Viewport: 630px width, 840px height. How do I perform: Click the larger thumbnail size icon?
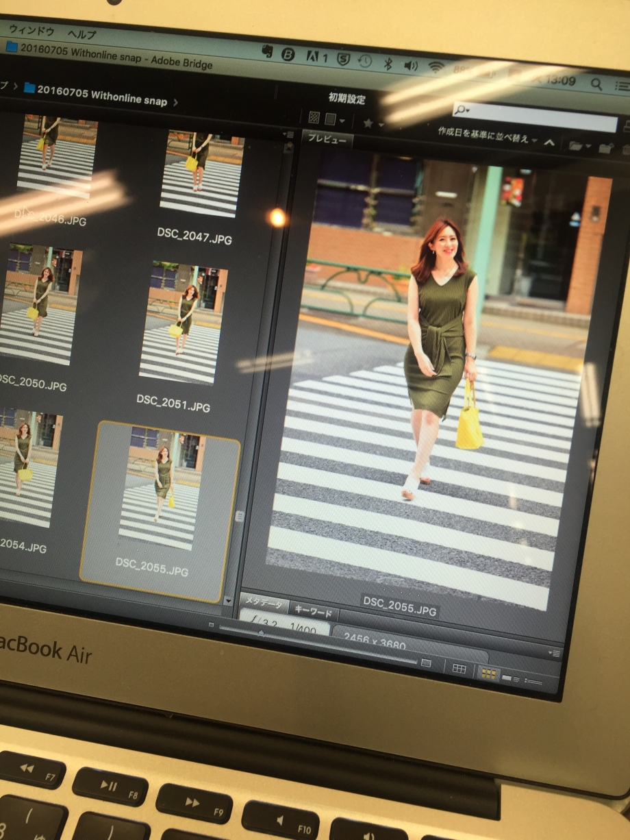[x=426, y=662]
